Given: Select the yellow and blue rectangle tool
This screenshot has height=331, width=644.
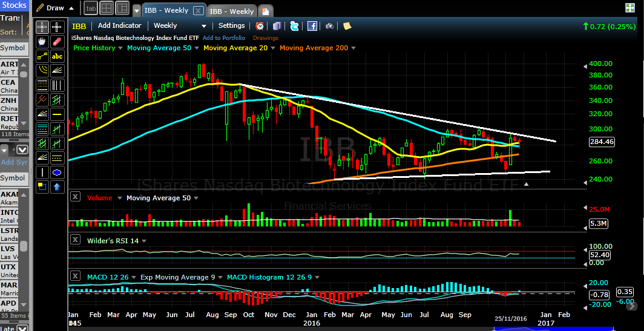Looking at the screenshot, I should [x=42, y=187].
